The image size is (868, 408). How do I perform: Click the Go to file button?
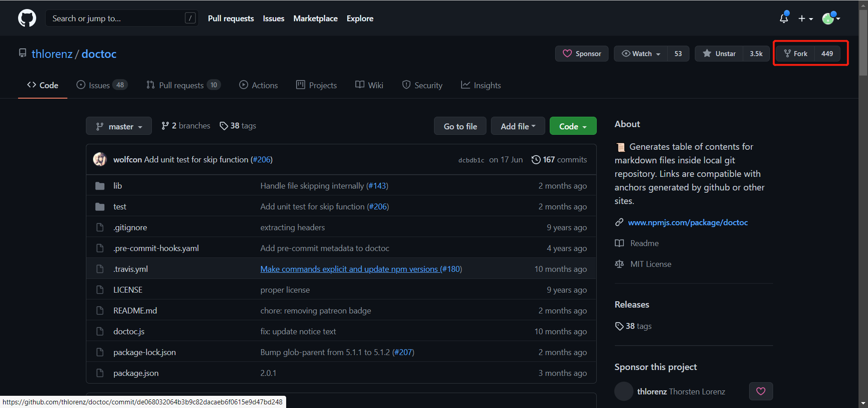(x=460, y=126)
